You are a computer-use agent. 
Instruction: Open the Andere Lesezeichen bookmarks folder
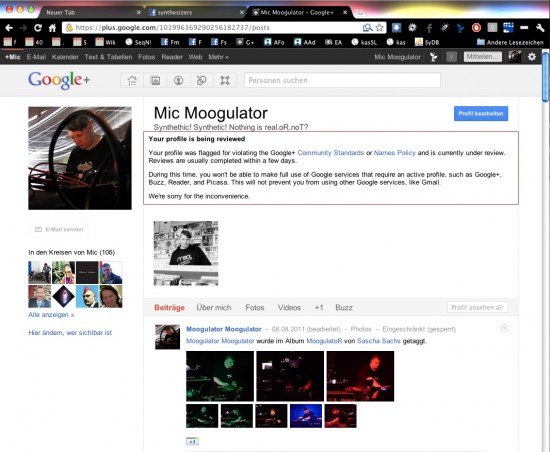pos(510,42)
